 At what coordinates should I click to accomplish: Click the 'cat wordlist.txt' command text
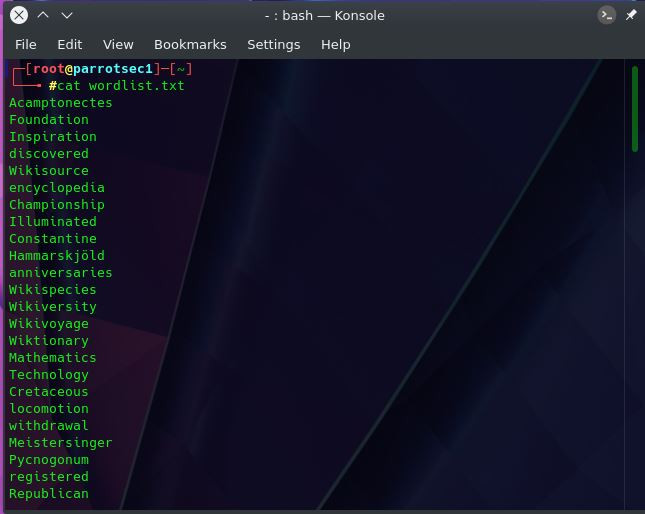pyautogui.click(x=121, y=86)
